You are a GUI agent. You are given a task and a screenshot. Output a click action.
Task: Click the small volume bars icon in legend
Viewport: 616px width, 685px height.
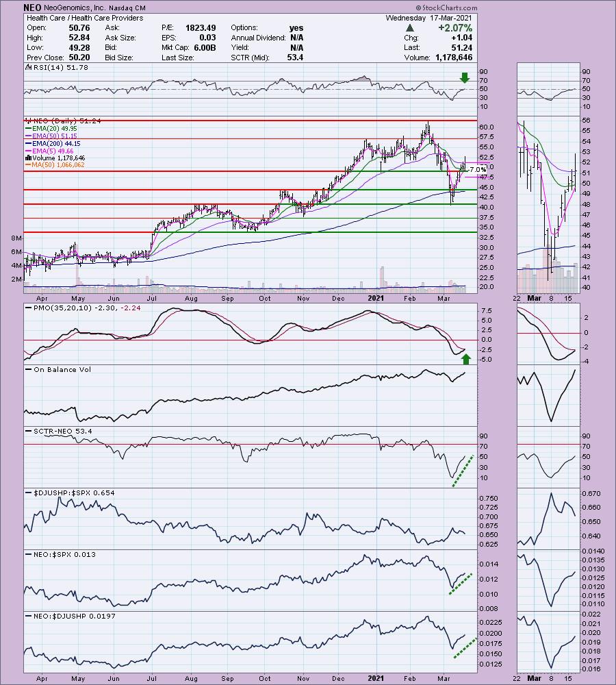(x=28, y=158)
